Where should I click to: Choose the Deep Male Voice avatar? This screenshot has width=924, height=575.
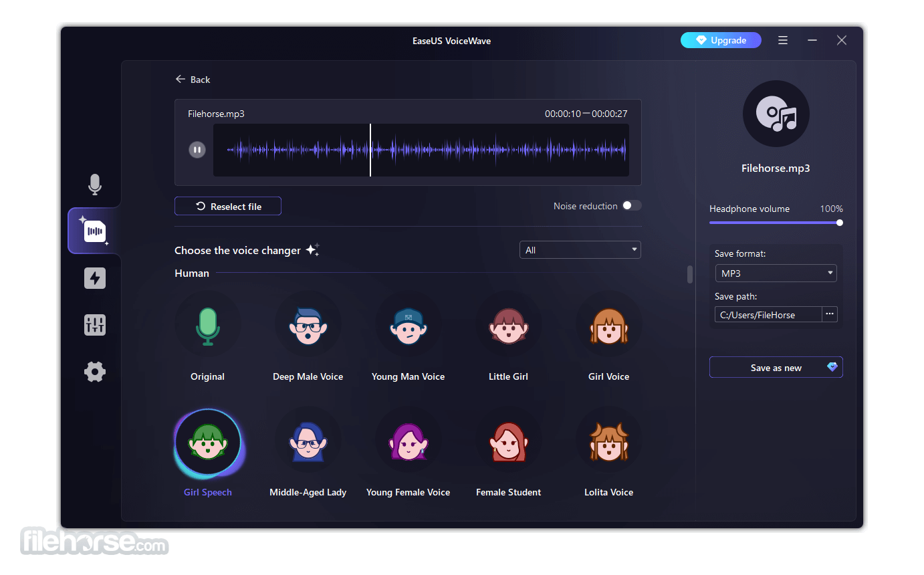308,326
